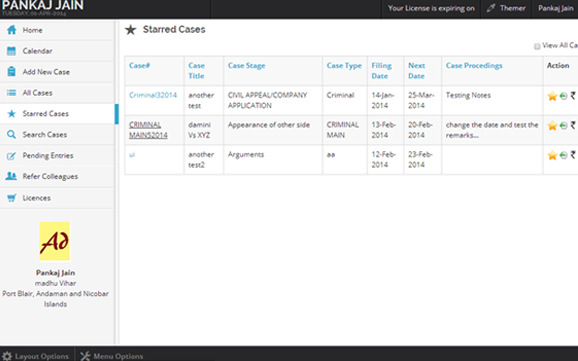Open the Pankaj Jain user menu in top bar
578x361 pixels.
[556, 8]
